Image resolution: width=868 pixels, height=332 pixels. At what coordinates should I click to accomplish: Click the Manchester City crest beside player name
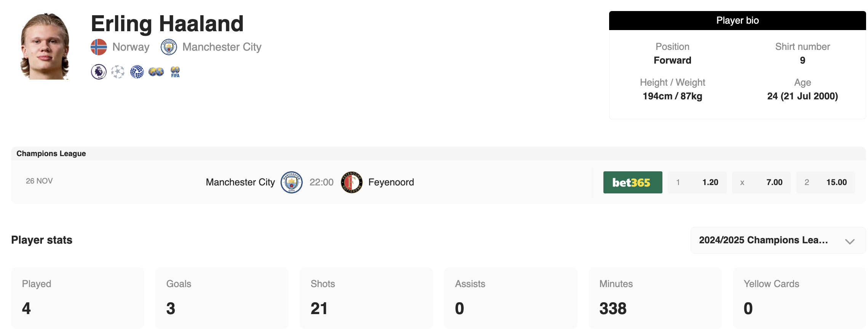click(169, 47)
